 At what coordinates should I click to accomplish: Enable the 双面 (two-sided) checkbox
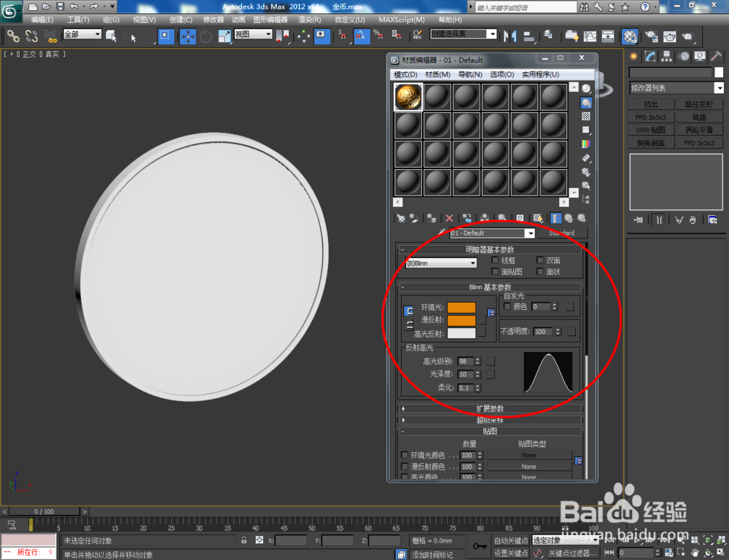point(540,260)
